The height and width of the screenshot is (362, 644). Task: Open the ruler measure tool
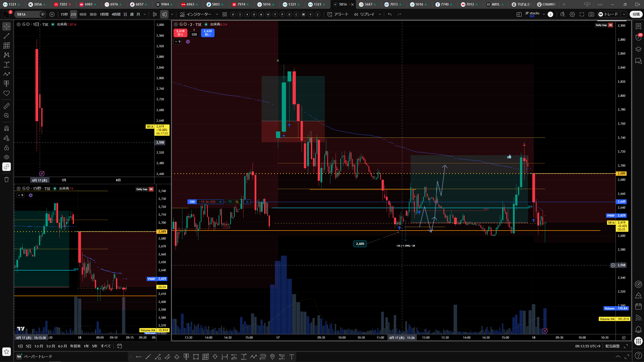pos(7,106)
